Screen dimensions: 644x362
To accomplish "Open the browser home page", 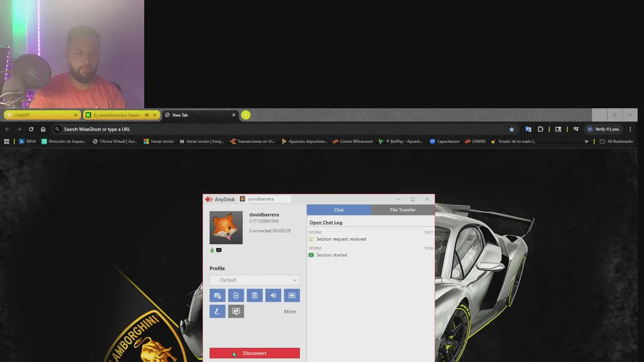I will (x=43, y=129).
